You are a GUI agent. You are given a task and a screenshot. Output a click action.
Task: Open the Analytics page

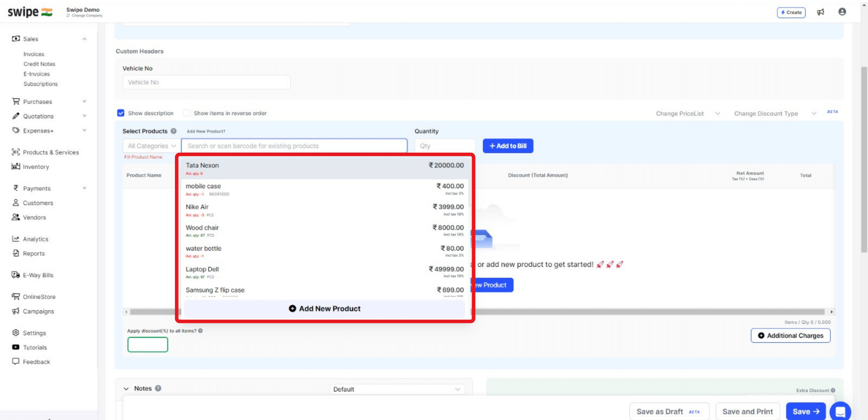35,239
